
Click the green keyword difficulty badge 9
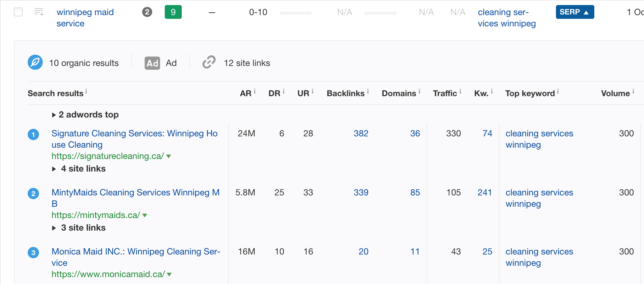pos(173,12)
